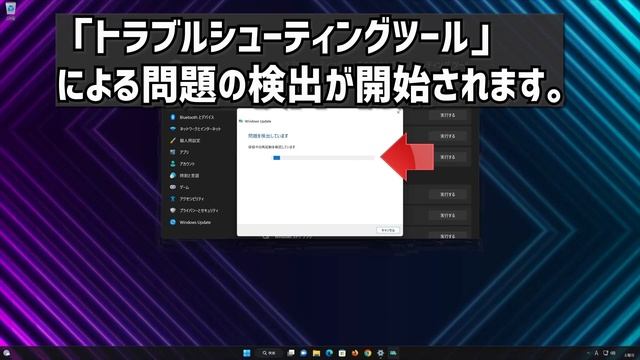Click the IME input mode A indicator
Screen dimensions: 640x360
tap(596, 353)
